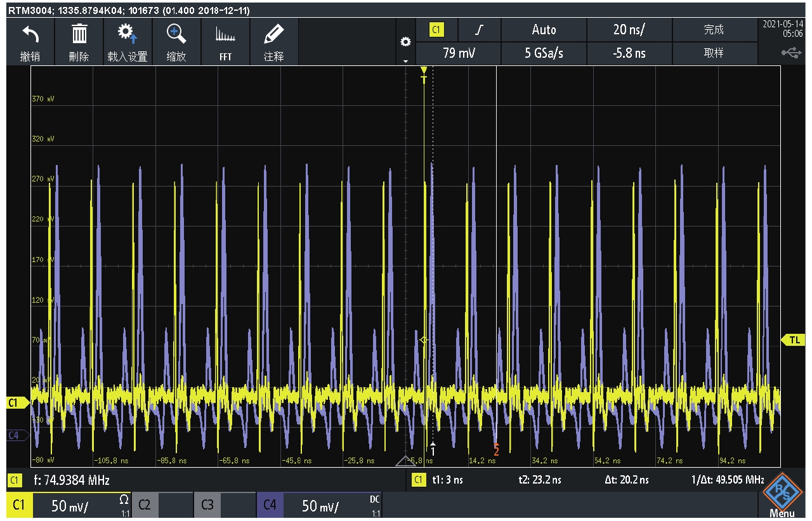The image size is (812, 521).
Task: Select the rising edge trigger slope
Action: [479, 30]
